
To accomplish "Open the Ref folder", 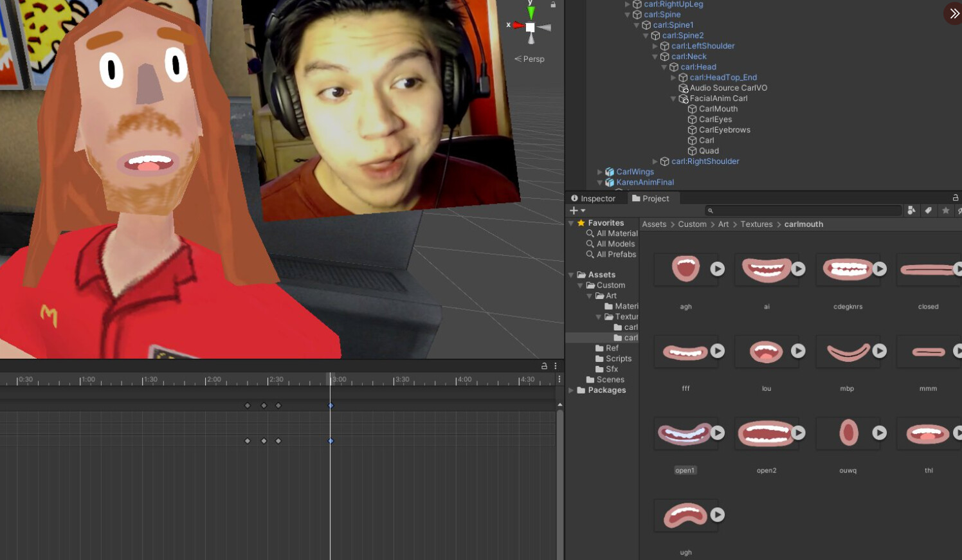I will 612,348.
